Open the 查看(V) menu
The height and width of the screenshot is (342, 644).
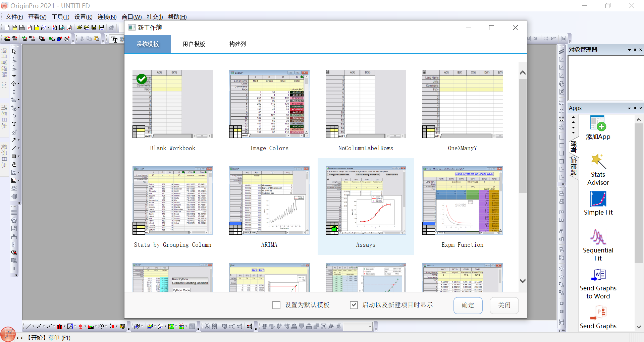point(37,17)
